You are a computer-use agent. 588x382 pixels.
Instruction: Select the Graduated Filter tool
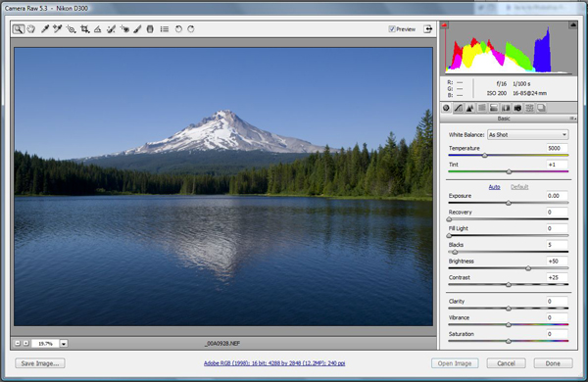pyautogui.click(x=150, y=28)
